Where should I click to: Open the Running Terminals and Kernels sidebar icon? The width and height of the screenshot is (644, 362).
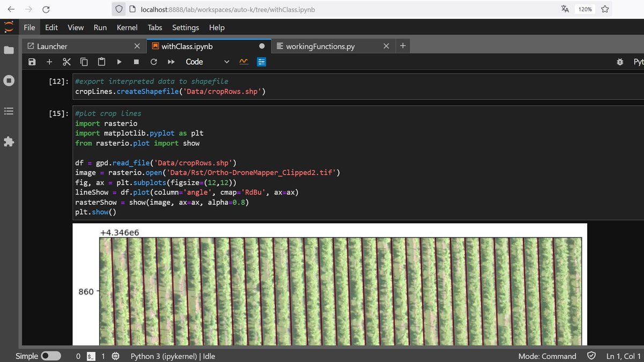coord(9,80)
